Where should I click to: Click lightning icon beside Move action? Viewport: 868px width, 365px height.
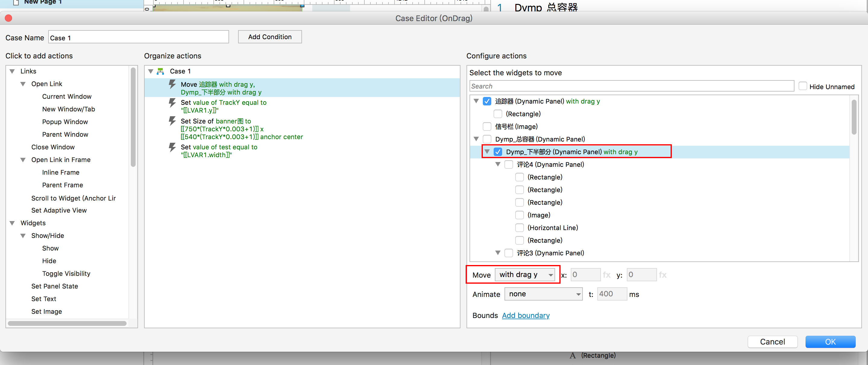[172, 84]
